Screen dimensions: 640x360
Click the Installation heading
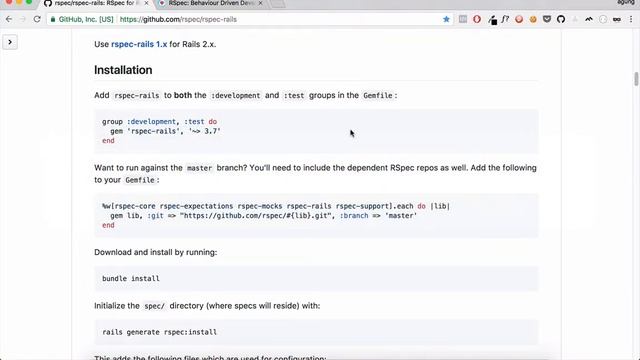pyautogui.click(x=123, y=70)
